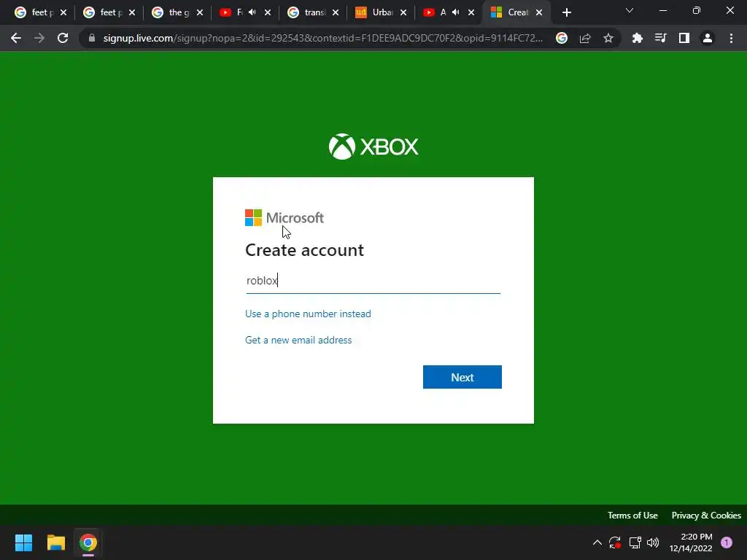747x560 pixels.
Task: Click 'Get a new email address' link
Action: pyautogui.click(x=298, y=340)
